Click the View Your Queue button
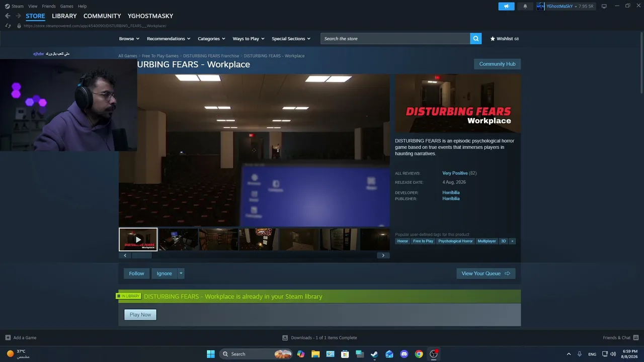 click(x=486, y=274)
